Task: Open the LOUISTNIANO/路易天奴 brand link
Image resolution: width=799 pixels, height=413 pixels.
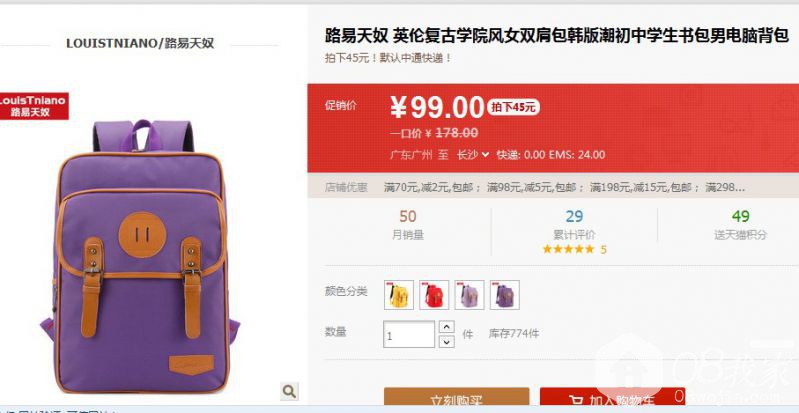Action: point(140,43)
